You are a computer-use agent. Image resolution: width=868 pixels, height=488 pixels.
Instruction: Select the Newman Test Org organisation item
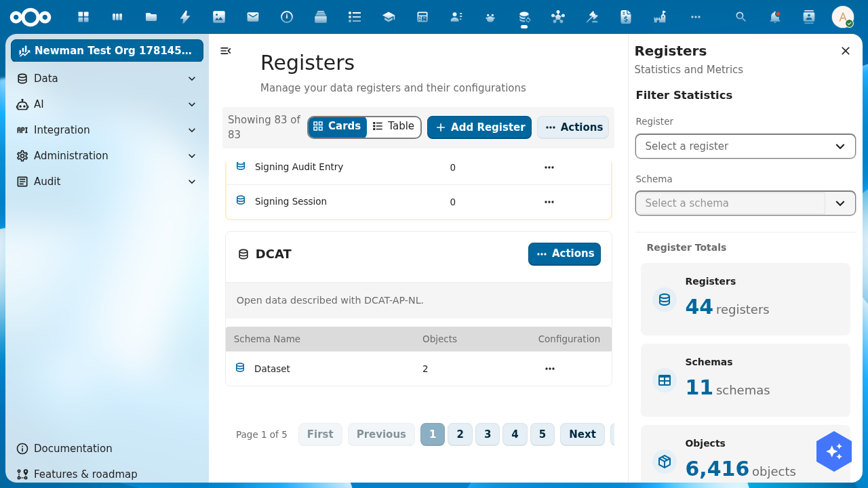tap(107, 51)
